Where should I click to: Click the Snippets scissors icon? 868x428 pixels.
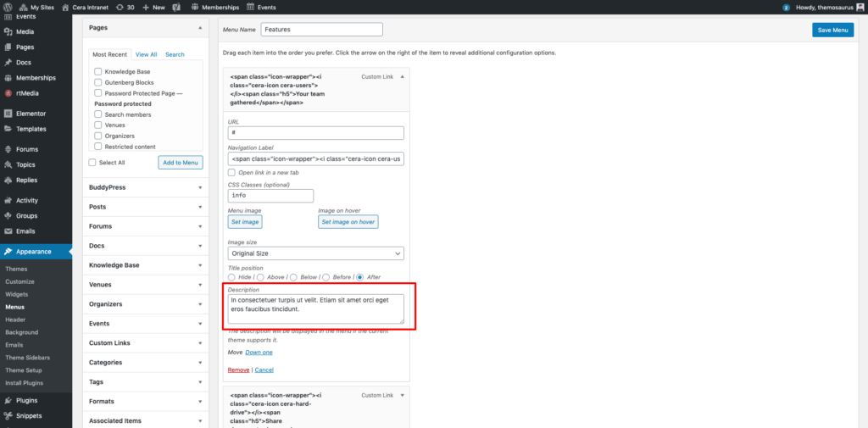pyautogui.click(x=8, y=416)
